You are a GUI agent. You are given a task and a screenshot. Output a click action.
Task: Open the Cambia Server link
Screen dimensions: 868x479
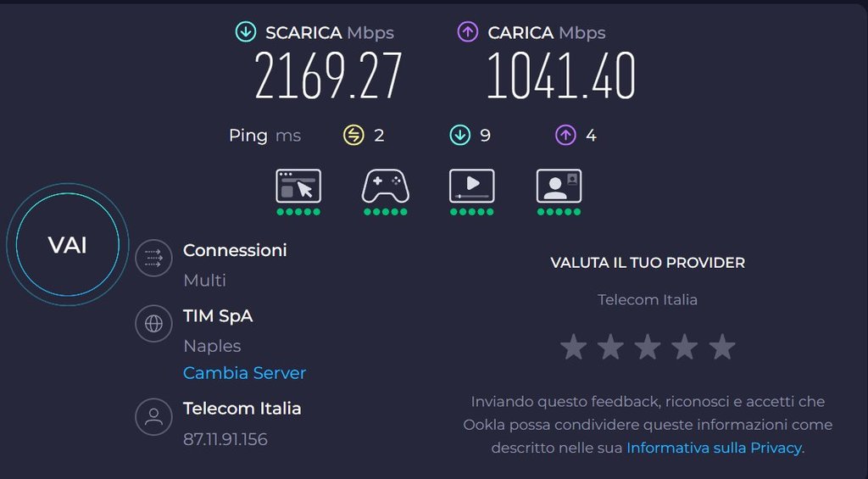(244, 373)
